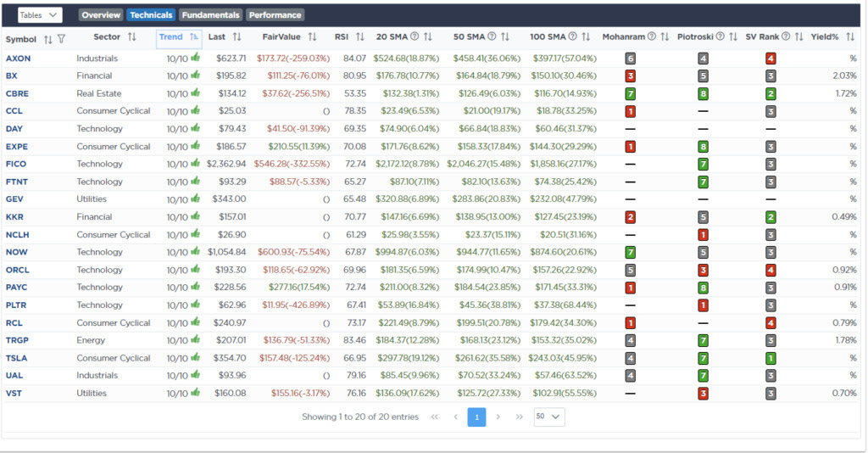Sort by Piotroski column arrows

(733, 37)
